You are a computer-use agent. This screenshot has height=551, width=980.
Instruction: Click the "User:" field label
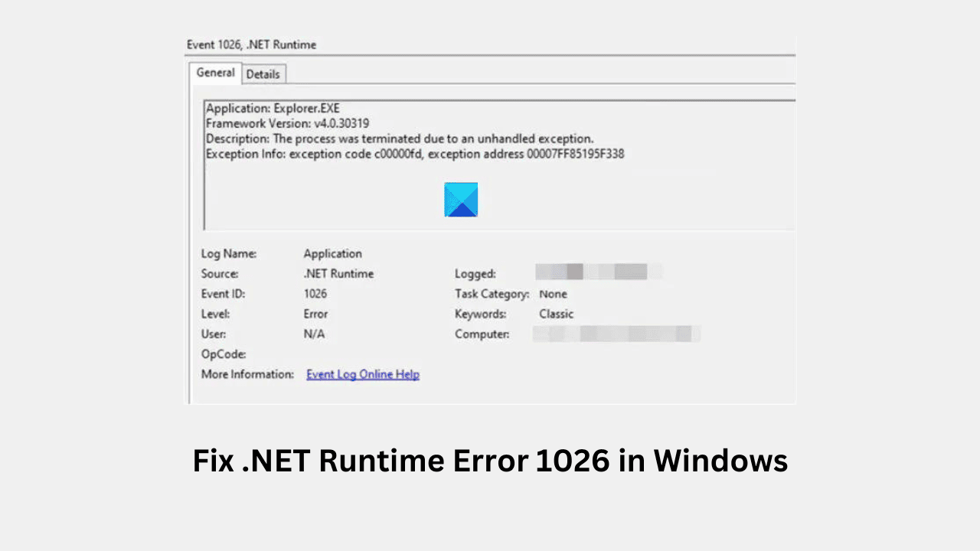(x=214, y=334)
